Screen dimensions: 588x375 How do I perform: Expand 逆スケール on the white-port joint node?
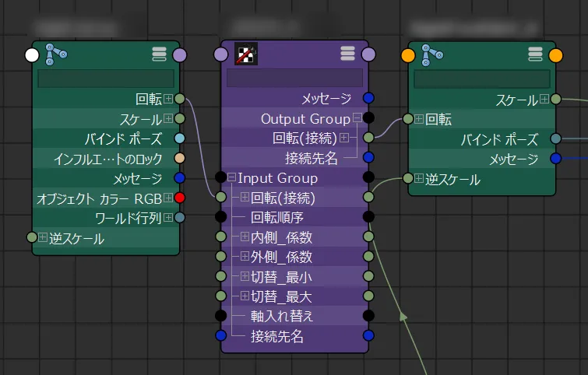coord(43,237)
